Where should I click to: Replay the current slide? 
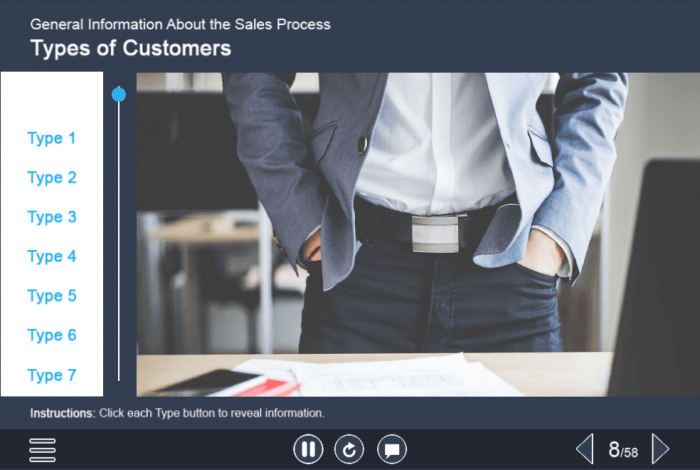pyautogui.click(x=350, y=449)
